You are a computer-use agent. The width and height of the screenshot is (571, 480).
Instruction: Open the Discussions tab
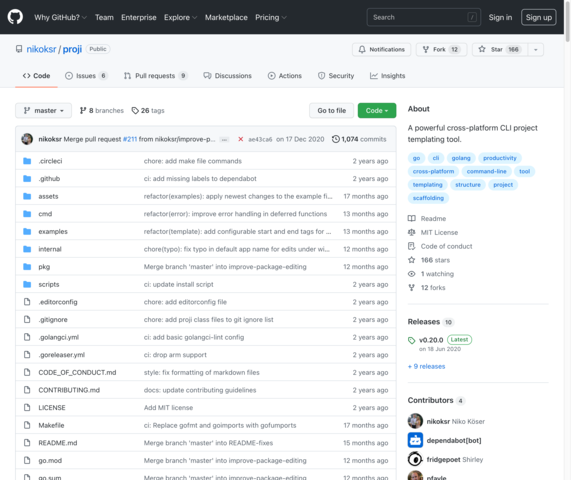(x=228, y=76)
